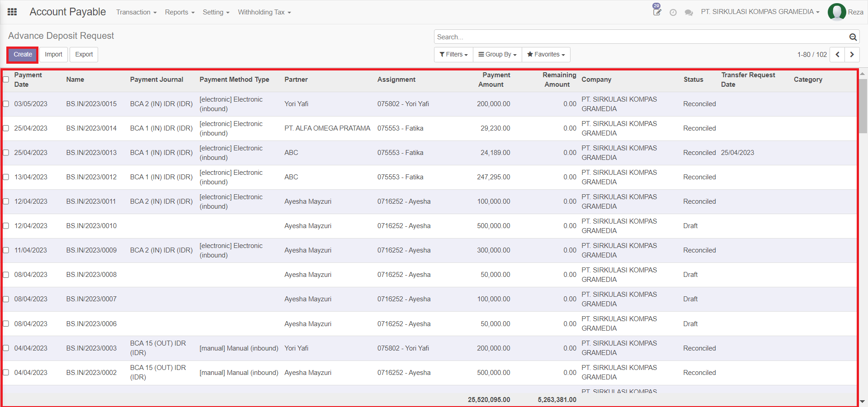Open record BS.IN/2023/0015
This screenshot has height=407, width=868.
(91, 104)
